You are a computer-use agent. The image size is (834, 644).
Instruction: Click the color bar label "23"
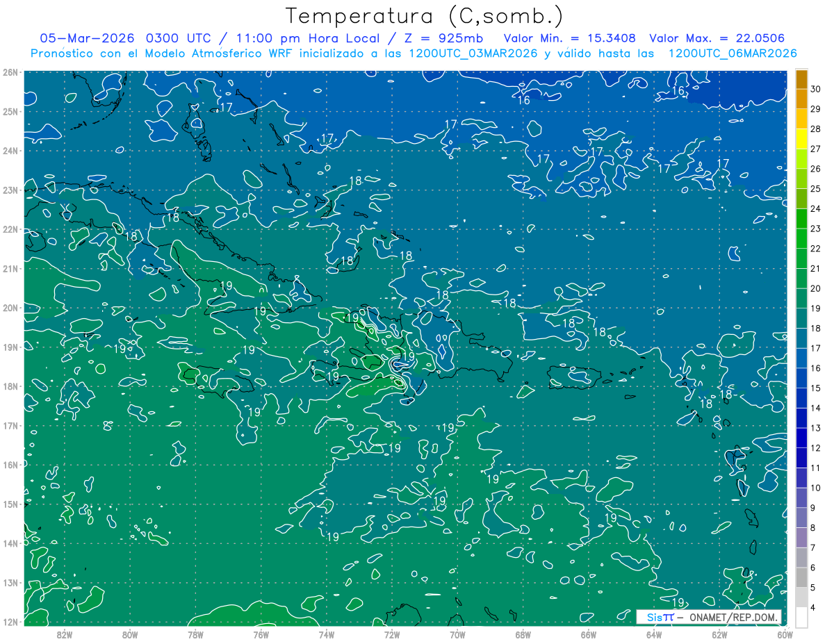(816, 229)
